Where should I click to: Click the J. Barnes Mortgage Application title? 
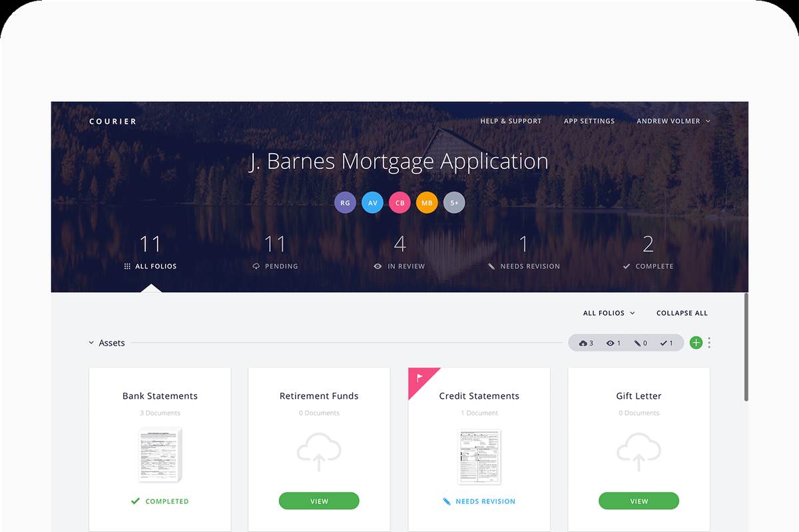click(400, 162)
